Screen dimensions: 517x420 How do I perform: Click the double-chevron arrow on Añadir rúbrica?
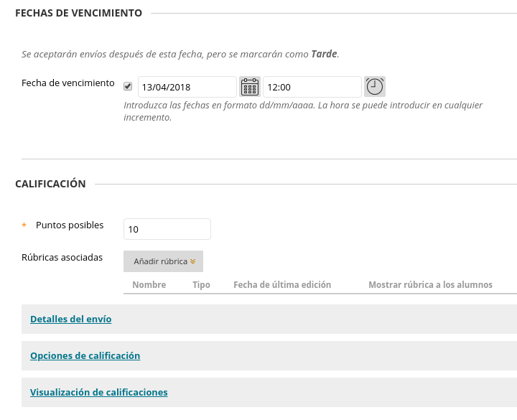point(192,262)
